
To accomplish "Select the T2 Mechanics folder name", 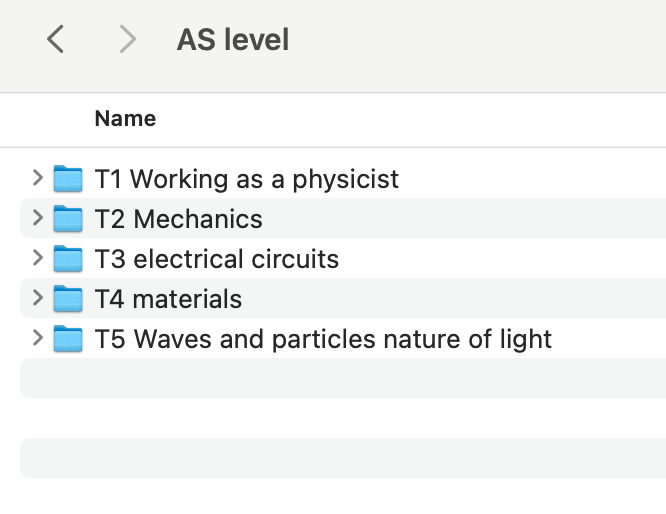I will tap(178, 219).
